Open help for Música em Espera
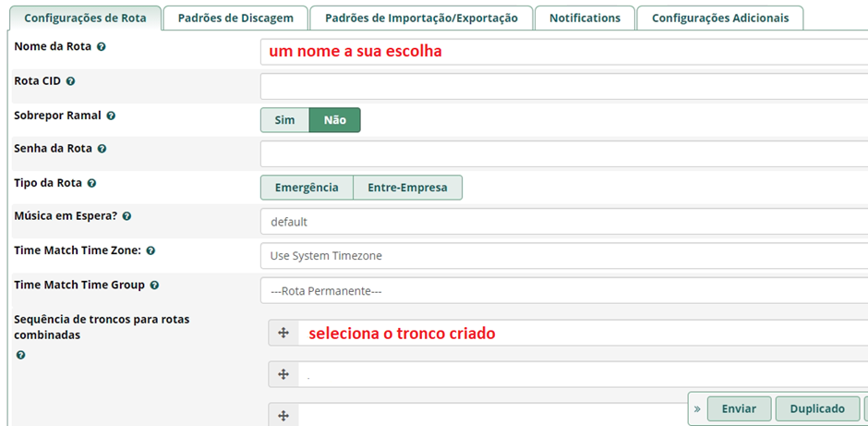Viewport: 868px width, 426px height. pyautogui.click(x=127, y=216)
